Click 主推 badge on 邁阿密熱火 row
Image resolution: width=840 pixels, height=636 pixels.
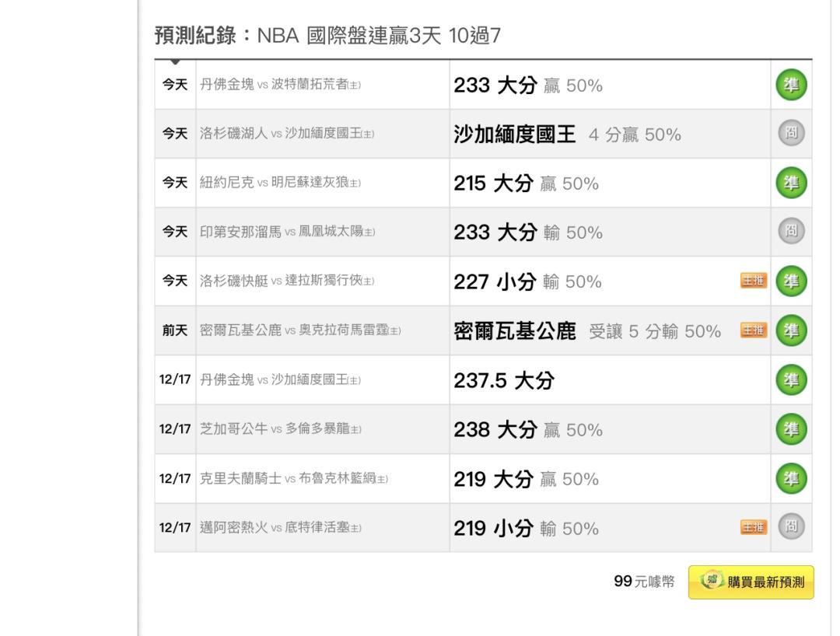pos(754,528)
